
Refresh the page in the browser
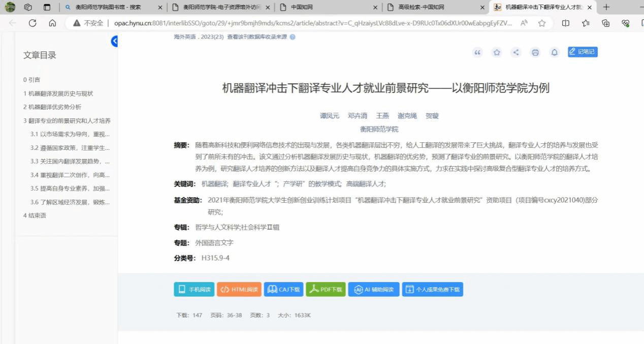(33, 23)
